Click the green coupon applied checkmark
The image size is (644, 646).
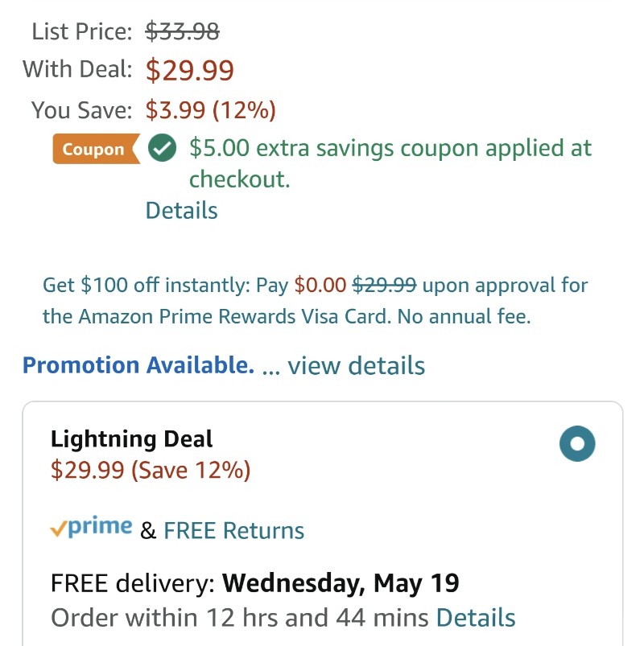coord(162,148)
